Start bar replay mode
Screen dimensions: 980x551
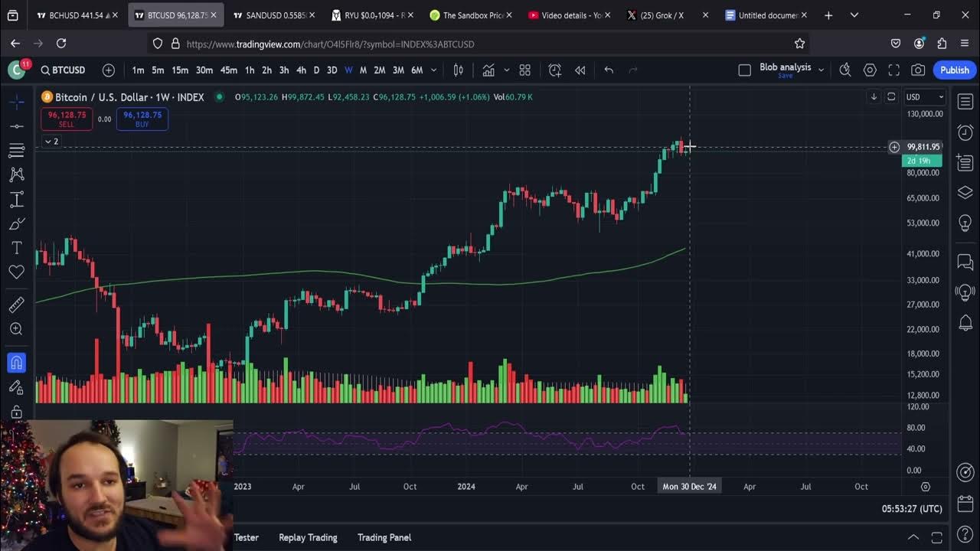(580, 70)
